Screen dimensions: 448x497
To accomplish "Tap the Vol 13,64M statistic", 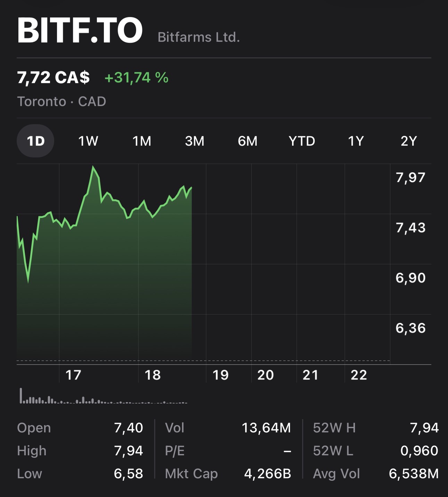I will (x=266, y=428).
